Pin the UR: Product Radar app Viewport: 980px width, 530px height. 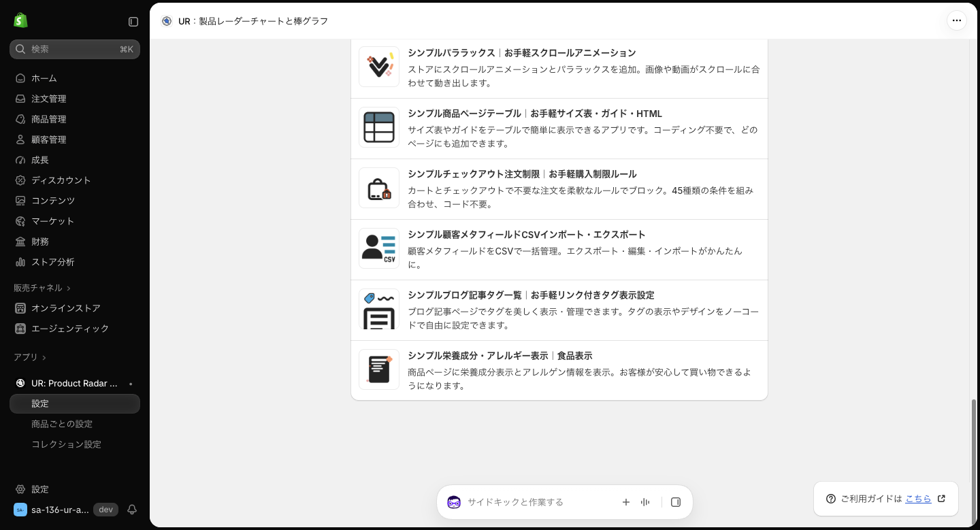coord(131,384)
